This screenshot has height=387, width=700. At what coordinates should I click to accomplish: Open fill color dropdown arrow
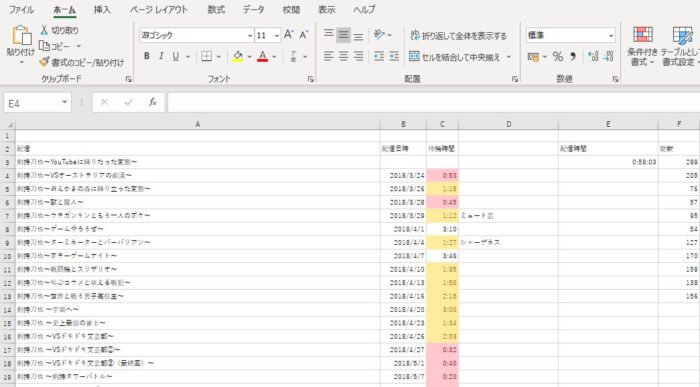249,57
